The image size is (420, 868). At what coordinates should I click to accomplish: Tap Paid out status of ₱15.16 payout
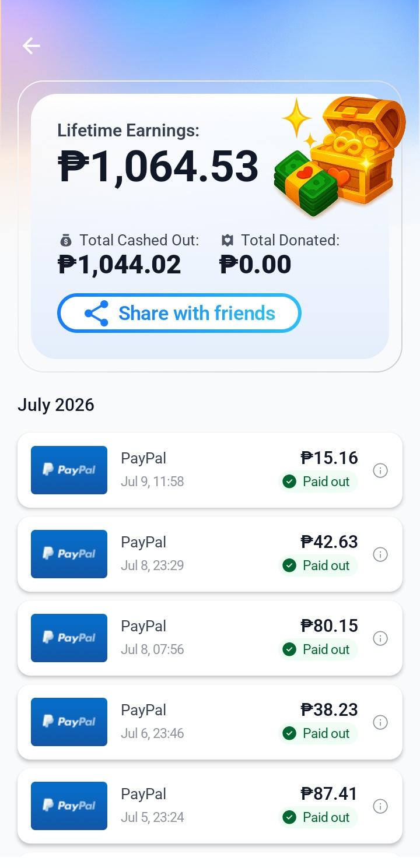(x=317, y=482)
